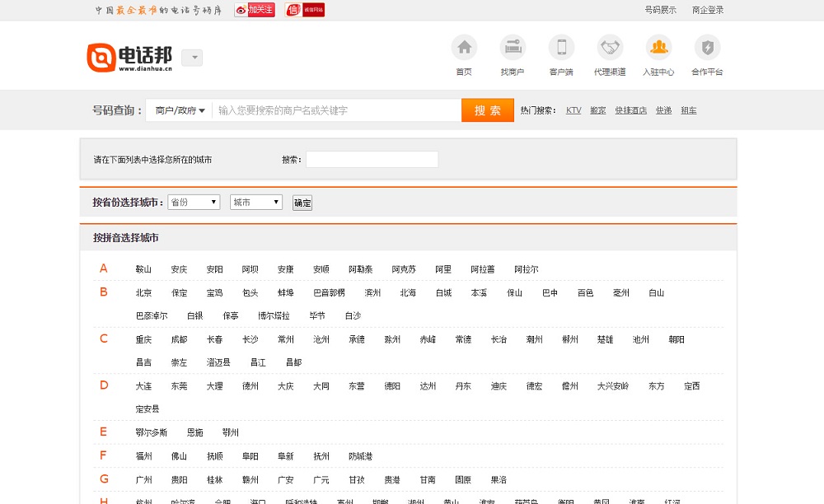Select the city 大兴安岭

click(x=613, y=386)
